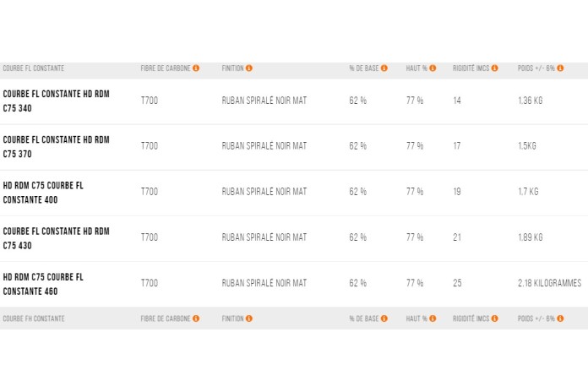The image size is (588, 392).
Task: Click the % de Base info icon in the Courbe FH header
Action: 384,318
